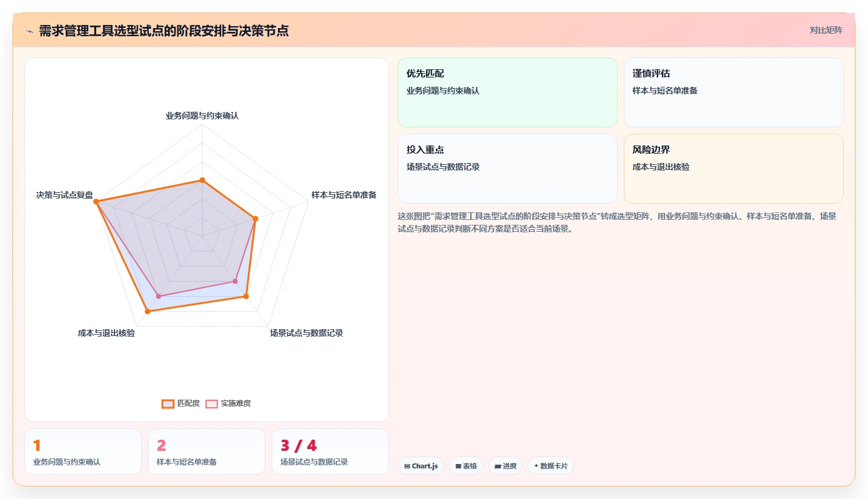Click radar axis label 样本与短名单准备

(x=344, y=195)
